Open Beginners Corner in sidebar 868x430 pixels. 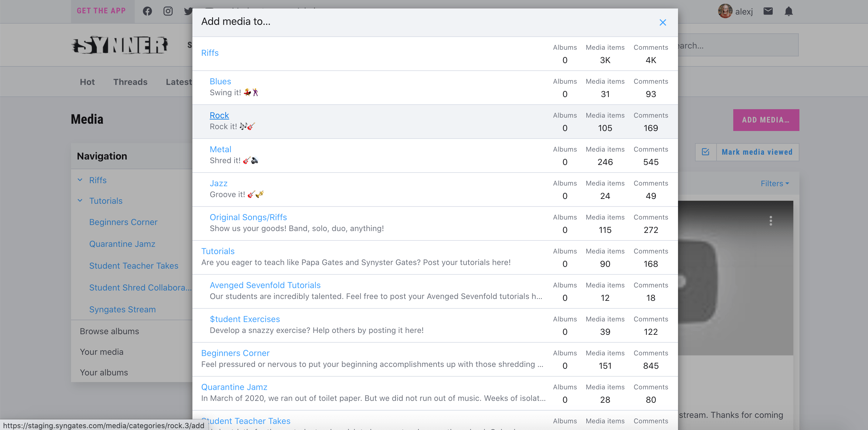(123, 222)
